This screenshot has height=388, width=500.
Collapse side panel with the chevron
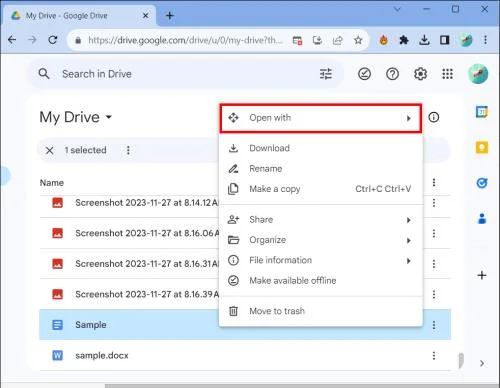(x=482, y=363)
